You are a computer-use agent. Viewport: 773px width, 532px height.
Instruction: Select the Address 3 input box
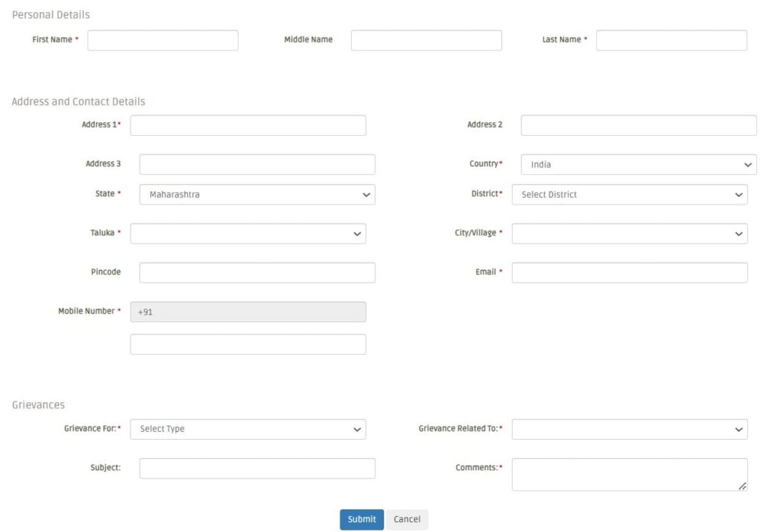[257, 165]
